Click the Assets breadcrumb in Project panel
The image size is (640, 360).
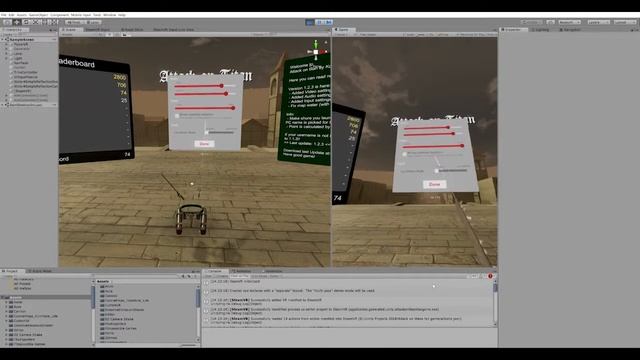tap(103, 282)
